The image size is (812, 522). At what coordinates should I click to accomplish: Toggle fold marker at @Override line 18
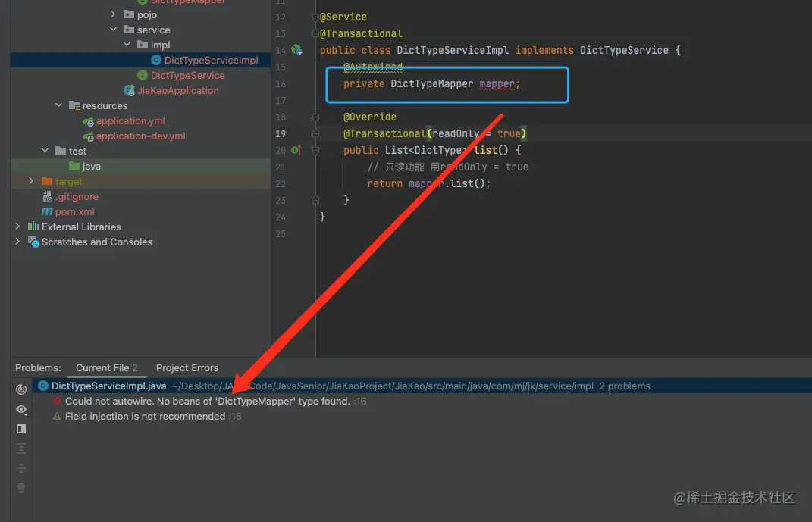(x=315, y=117)
